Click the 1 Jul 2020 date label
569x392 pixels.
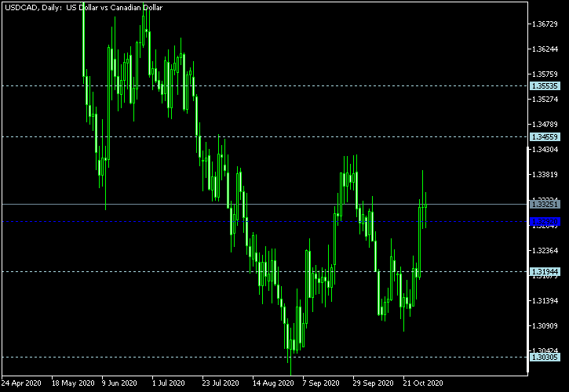[x=169, y=383]
